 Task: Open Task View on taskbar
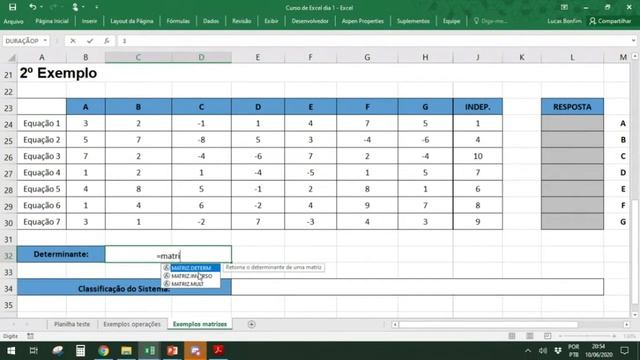33,351
